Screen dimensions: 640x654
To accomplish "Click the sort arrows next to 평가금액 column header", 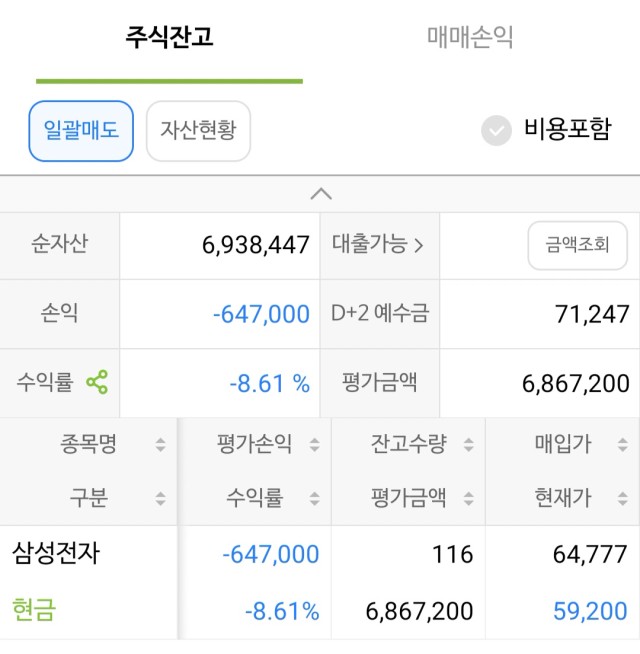I will pos(469,498).
